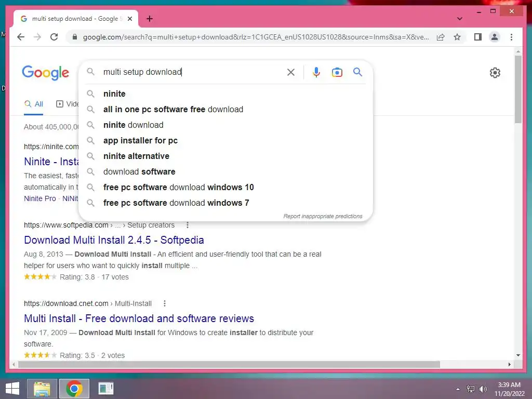Click Report inappropriate predictions

323,216
